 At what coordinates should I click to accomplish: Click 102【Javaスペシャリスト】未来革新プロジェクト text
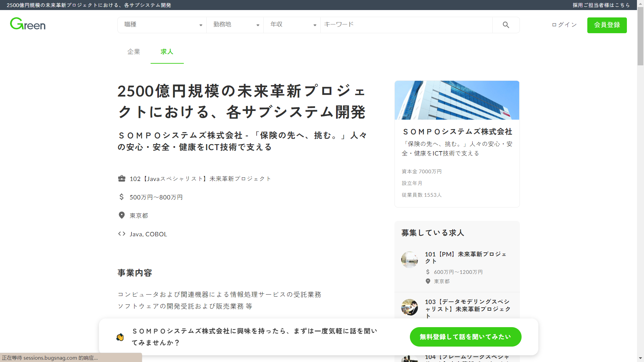click(200, 179)
